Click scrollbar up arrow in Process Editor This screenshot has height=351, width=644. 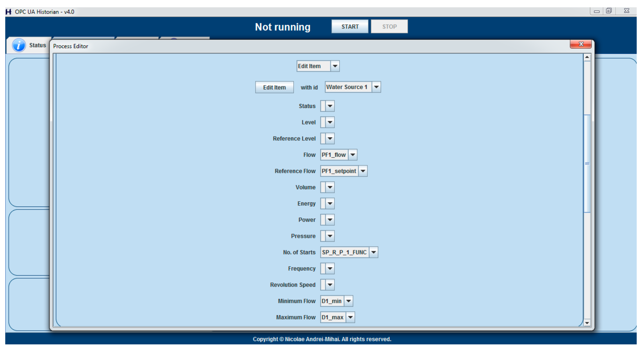tap(587, 58)
